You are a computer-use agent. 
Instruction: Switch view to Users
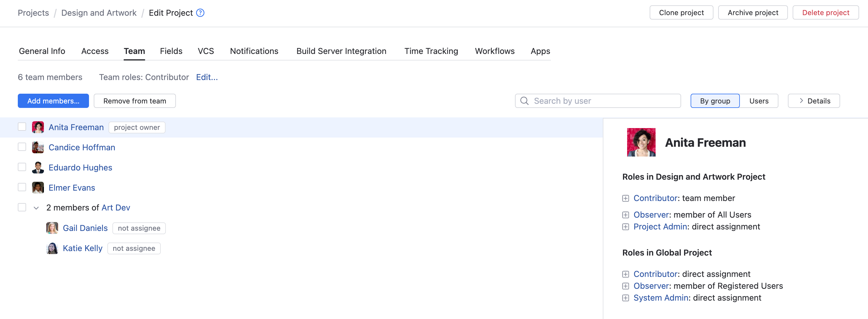(x=759, y=101)
